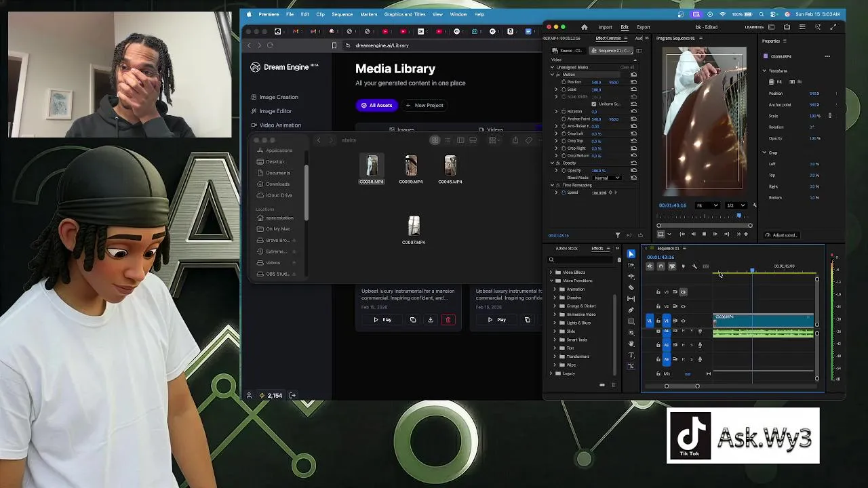Collapse Crop section in Properties

click(x=764, y=152)
